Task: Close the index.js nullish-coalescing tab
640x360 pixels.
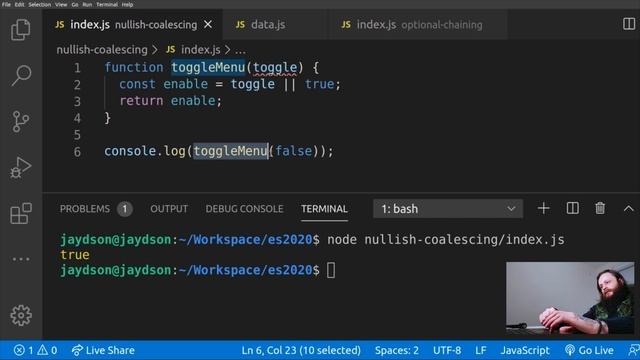Action: tap(208, 24)
